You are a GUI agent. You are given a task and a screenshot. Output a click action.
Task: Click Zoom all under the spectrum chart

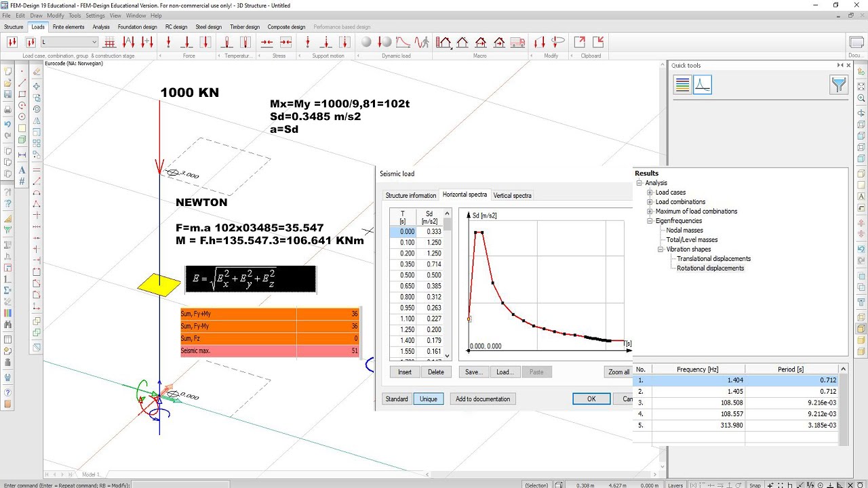[x=618, y=372]
